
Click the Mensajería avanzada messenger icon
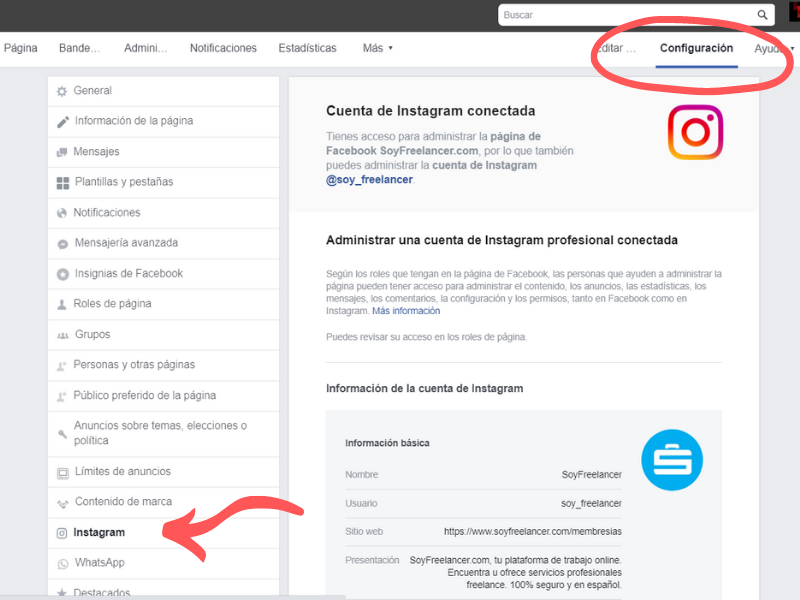coord(63,244)
